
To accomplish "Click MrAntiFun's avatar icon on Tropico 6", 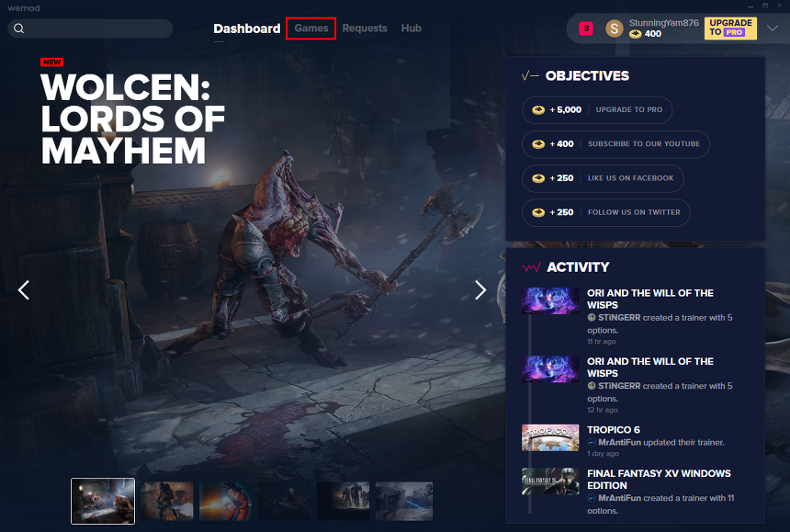I will pos(592,442).
